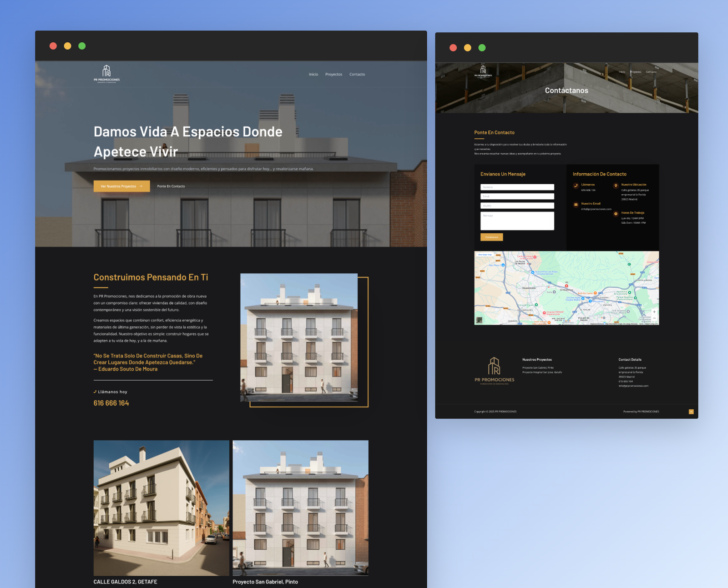The height and width of the screenshot is (588, 728).
Task: Click the PR Promociones logo in left header
Action: pos(106,74)
